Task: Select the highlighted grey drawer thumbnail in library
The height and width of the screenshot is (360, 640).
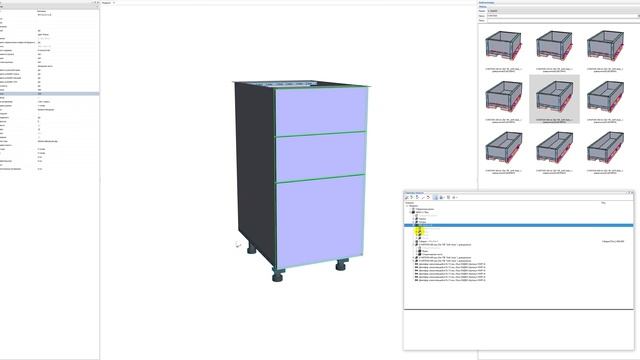Action: coord(554,99)
